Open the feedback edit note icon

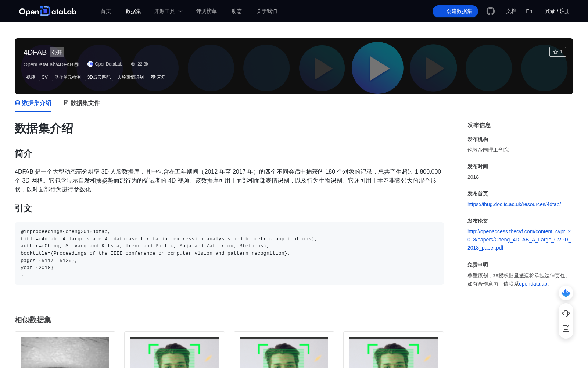point(566,328)
